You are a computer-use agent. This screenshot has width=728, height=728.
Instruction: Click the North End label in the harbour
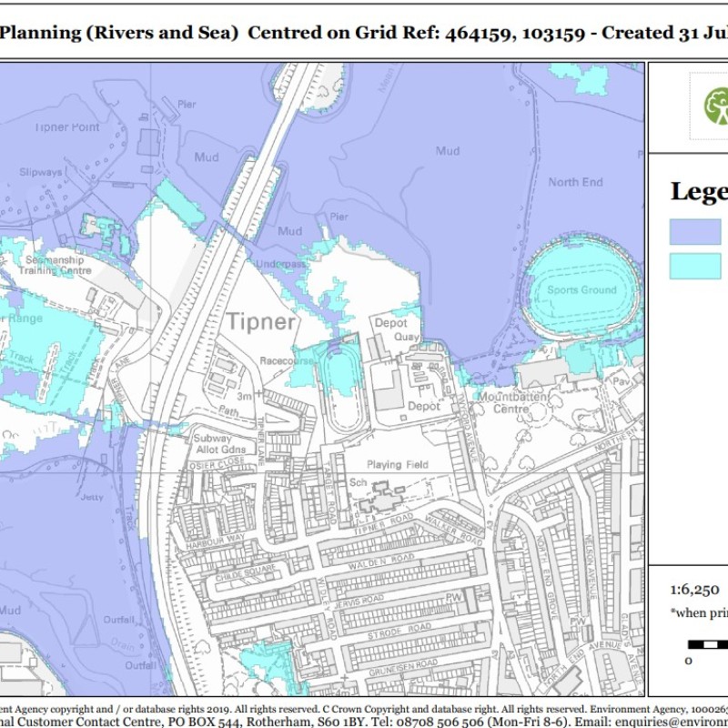(x=575, y=182)
